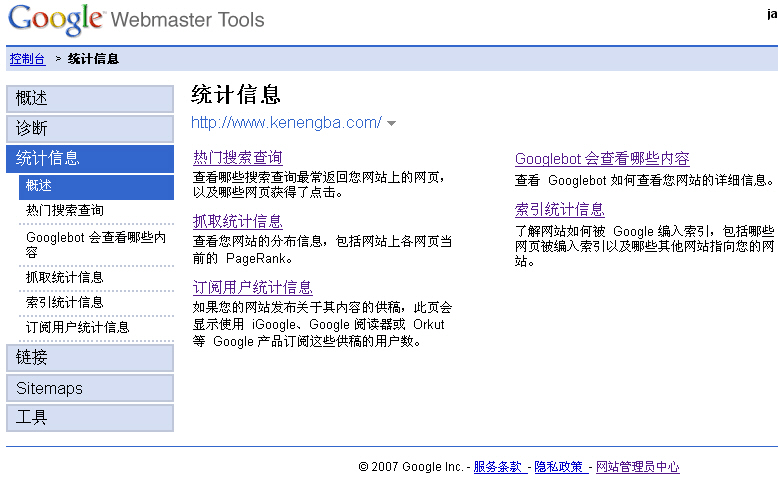Open the 概述 section in sidebar top
778x493 pixels.
pyautogui.click(x=90, y=99)
